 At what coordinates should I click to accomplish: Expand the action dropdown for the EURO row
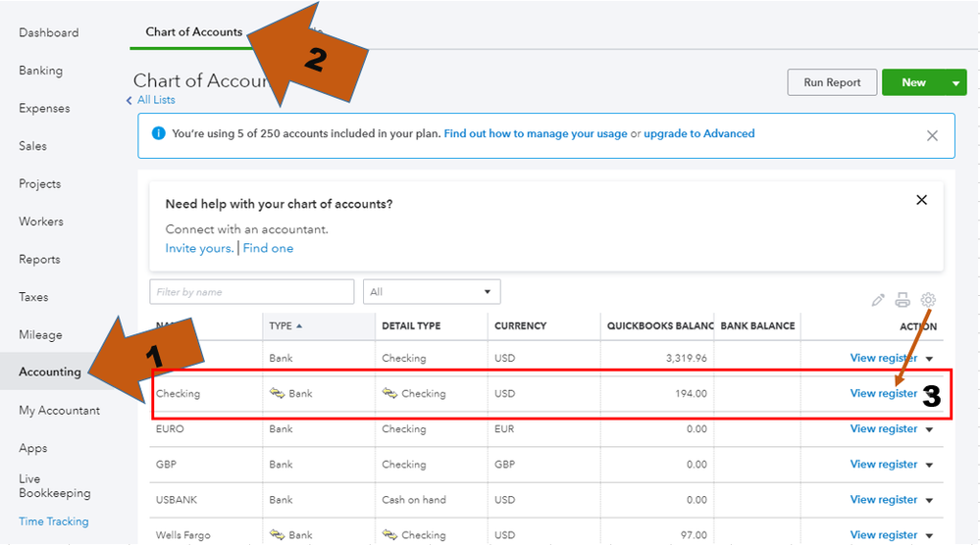(929, 429)
